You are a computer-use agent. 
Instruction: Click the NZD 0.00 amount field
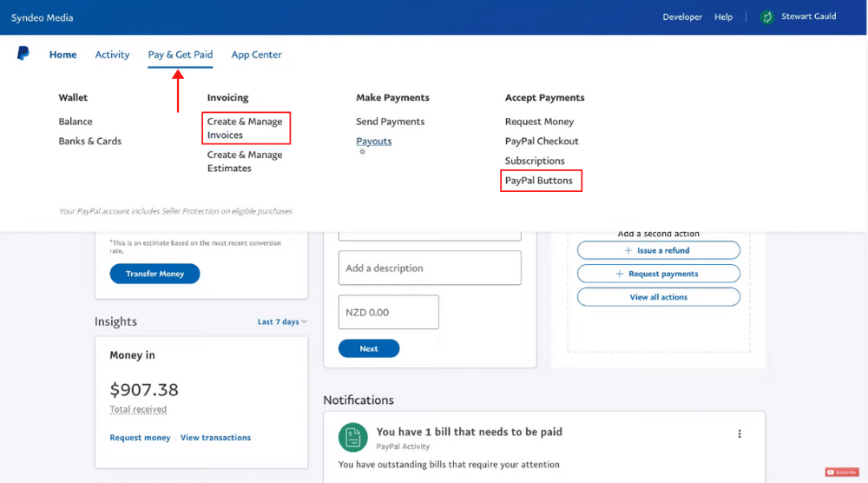point(389,312)
